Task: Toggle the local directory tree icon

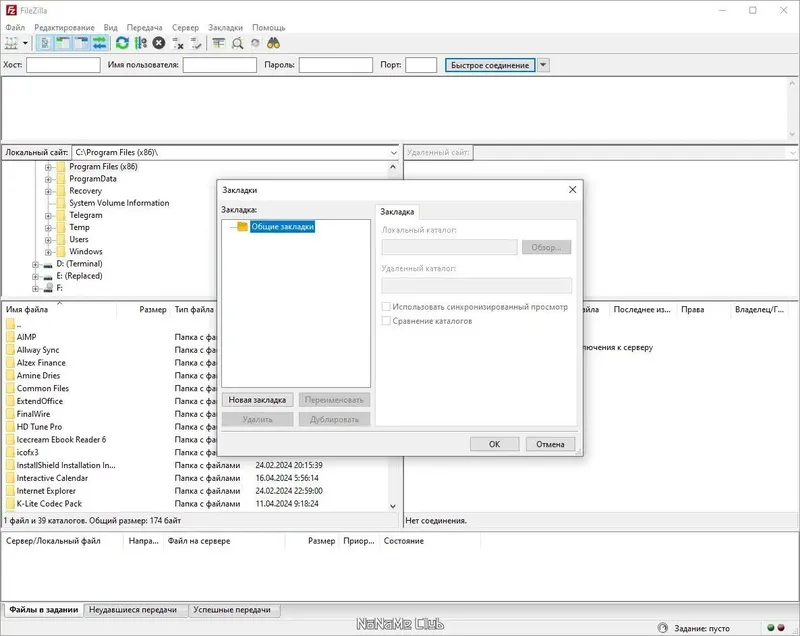Action: tap(63, 43)
